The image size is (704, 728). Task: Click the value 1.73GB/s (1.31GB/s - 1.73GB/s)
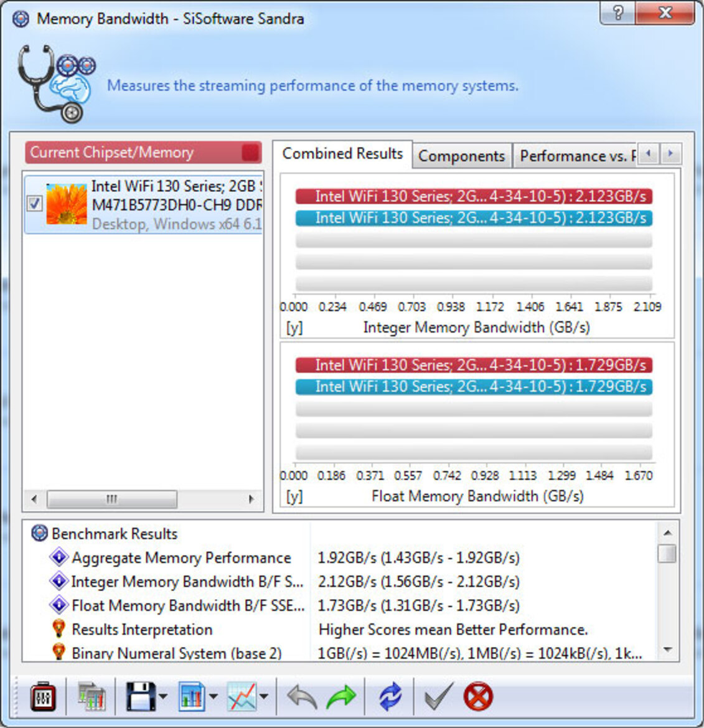point(418,606)
